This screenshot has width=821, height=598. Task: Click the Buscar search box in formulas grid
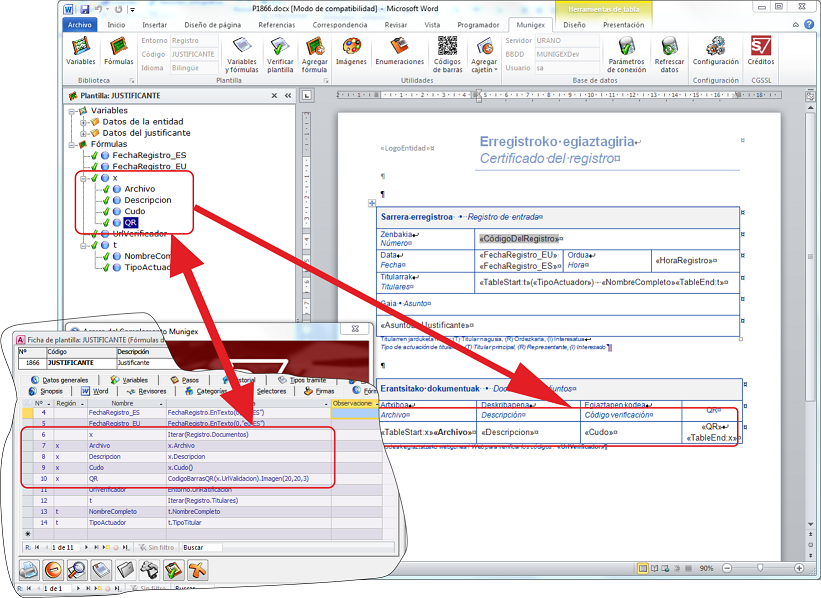coord(202,547)
